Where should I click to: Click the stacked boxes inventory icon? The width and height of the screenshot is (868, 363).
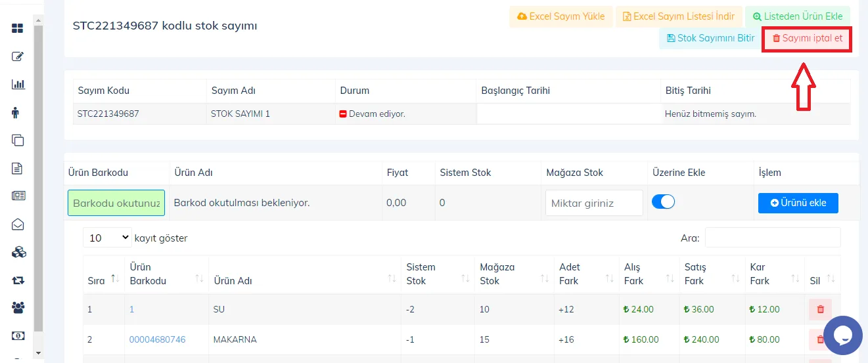[18, 252]
